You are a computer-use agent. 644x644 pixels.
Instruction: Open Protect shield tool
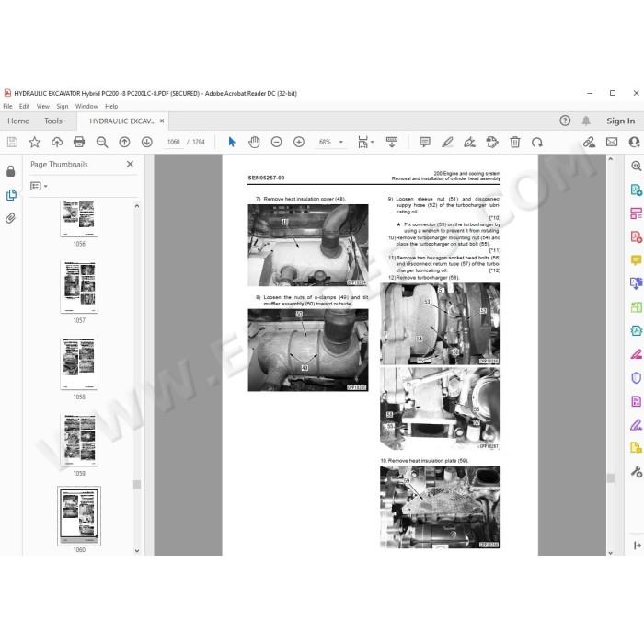tap(636, 377)
